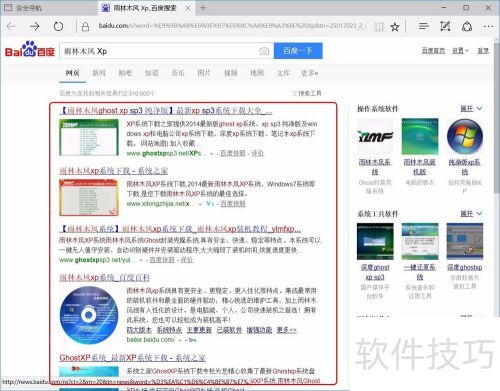Open result GhostXP系统_最新XP系统下载
This screenshot has width=500, height=391.
(133, 358)
